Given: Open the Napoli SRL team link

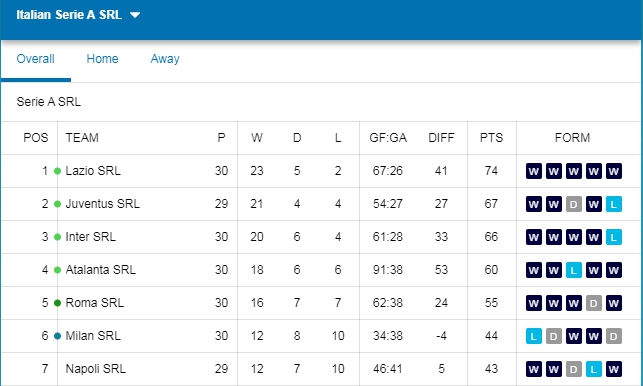Looking at the screenshot, I should (x=96, y=368).
